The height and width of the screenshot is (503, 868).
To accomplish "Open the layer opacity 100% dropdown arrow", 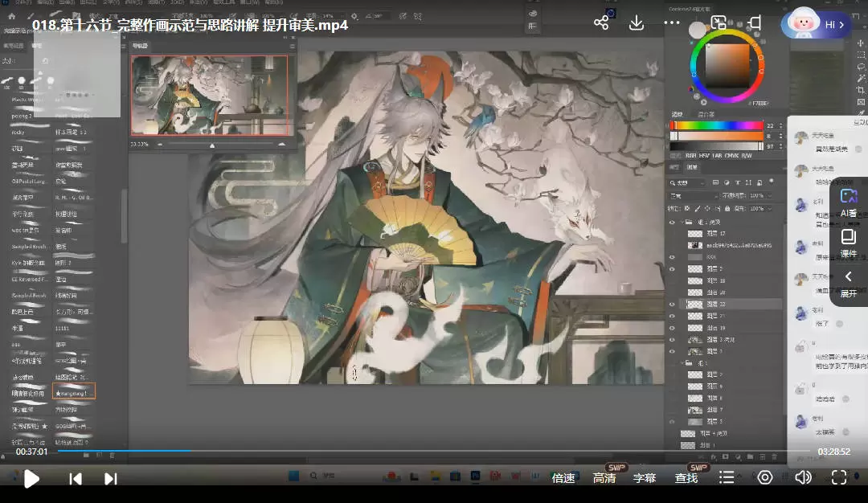I will 769,196.
